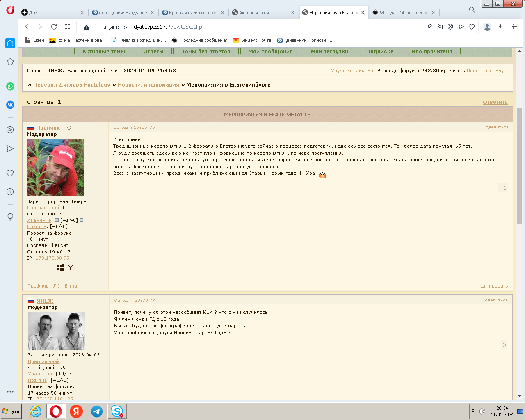Launch Telegram from taskbar
This screenshot has height=420, width=525.
[x=97, y=411]
